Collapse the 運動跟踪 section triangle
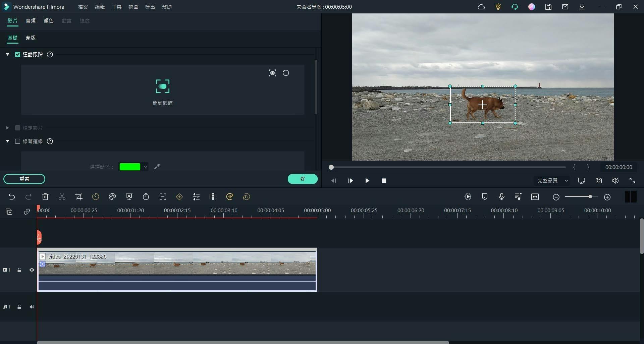This screenshot has width=644, height=344. coord(7,54)
